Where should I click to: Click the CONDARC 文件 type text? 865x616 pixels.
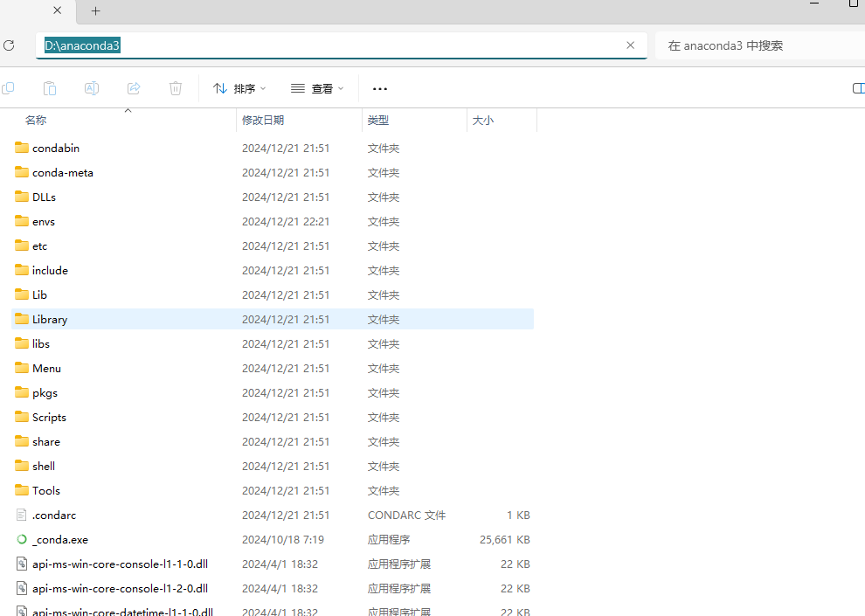pos(406,515)
